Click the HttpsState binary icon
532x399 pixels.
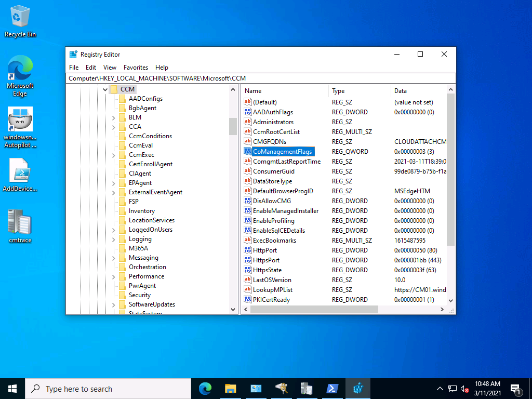tap(248, 270)
